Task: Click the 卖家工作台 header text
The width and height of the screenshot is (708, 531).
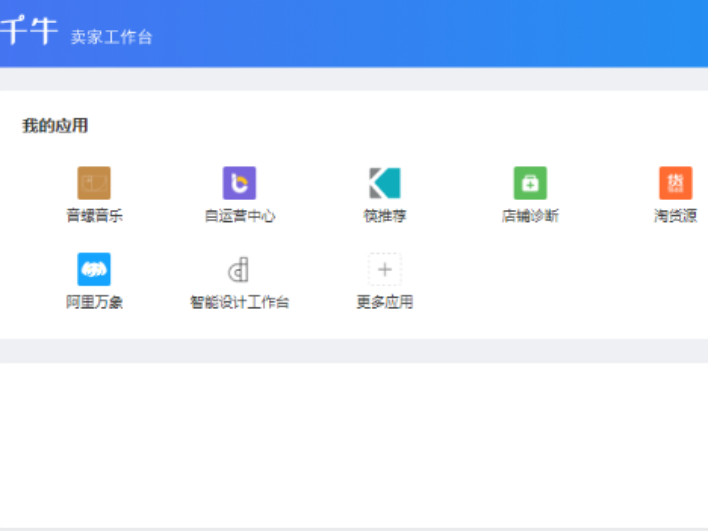Action: pyautogui.click(x=112, y=37)
